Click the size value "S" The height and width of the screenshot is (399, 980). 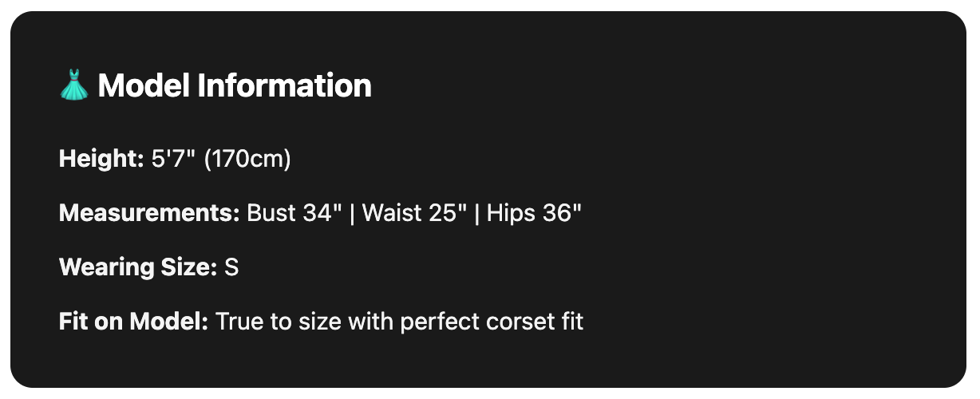tap(231, 267)
